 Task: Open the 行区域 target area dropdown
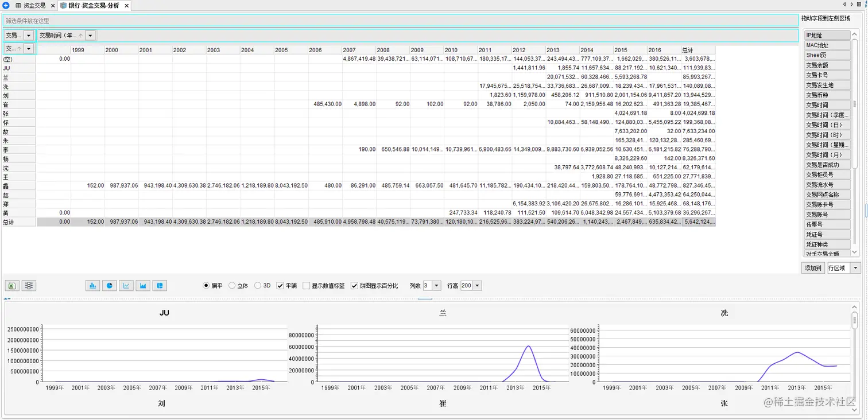(855, 268)
